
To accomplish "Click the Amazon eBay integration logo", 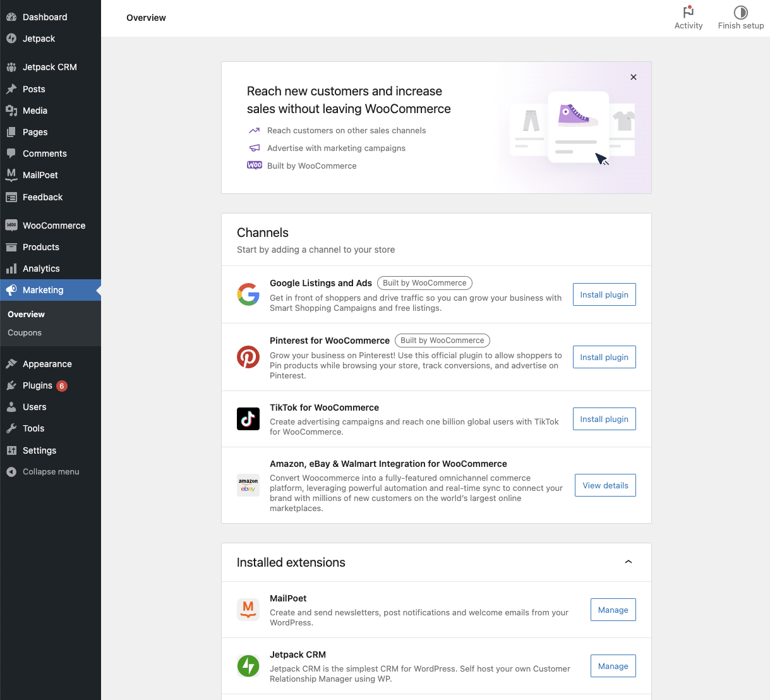I will pos(248,485).
